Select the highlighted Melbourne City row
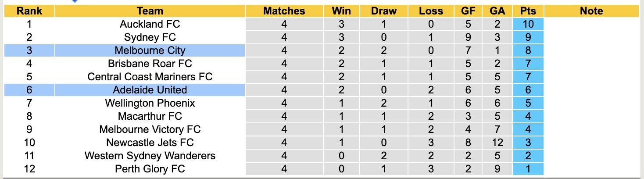Image resolution: width=644 pixels, height=179 pixels. click(150, 50)
